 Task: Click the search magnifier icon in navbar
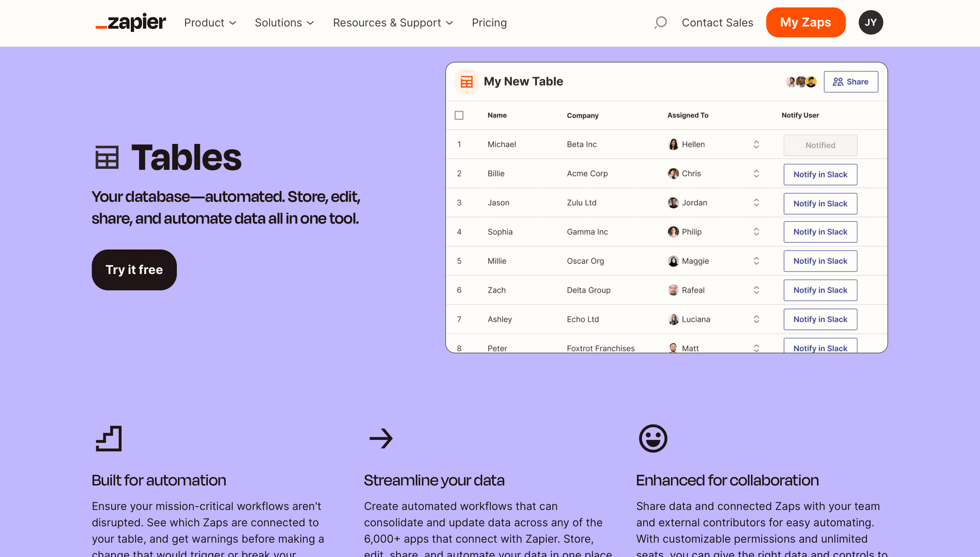[660, 22]
